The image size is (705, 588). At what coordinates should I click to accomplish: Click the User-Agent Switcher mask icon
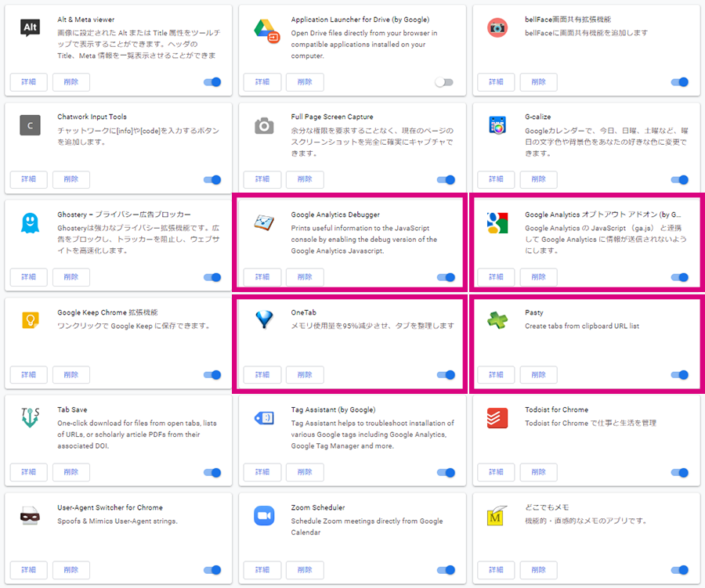pyautogui.click(x=30, y=516)
